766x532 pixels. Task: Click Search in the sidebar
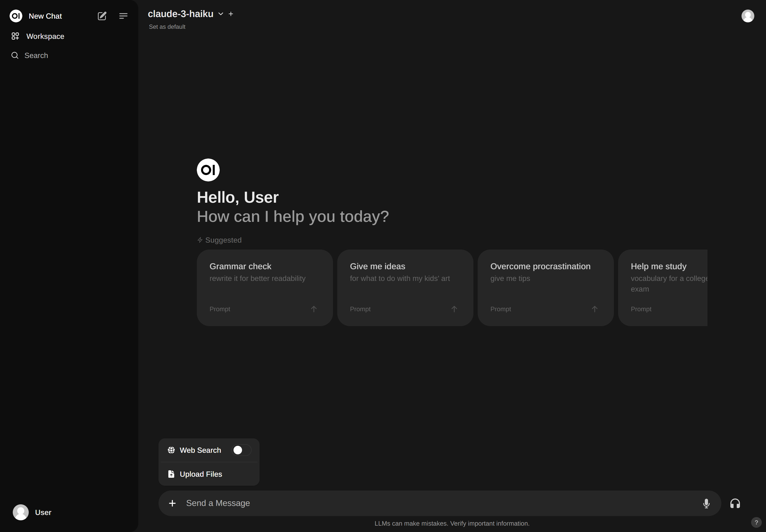click(x=36, y=56)
